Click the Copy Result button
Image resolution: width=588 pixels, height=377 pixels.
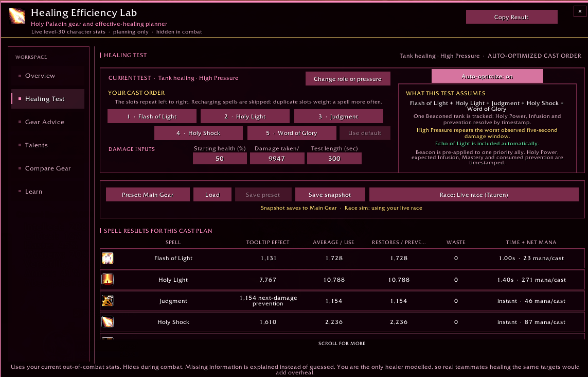click(x=511, y=17)
